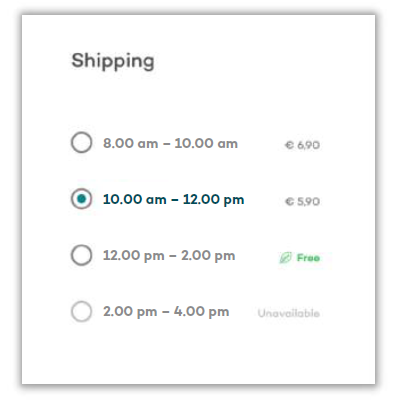The width and height of the screenshot is (397, 400).
Task: Click the '8.00 am – 10.00 am' slot label
Action: (x=170, y=143)
